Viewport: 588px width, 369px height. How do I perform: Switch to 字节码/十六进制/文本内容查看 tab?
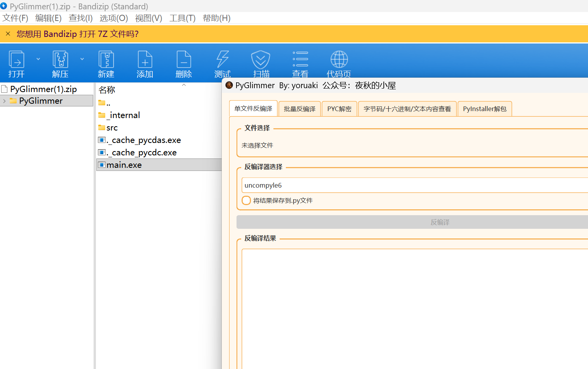pyautogui.click(x=407, y=109)
